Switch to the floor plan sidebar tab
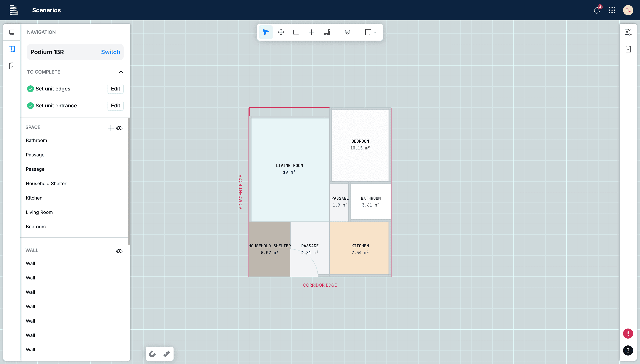 point(12,49)
